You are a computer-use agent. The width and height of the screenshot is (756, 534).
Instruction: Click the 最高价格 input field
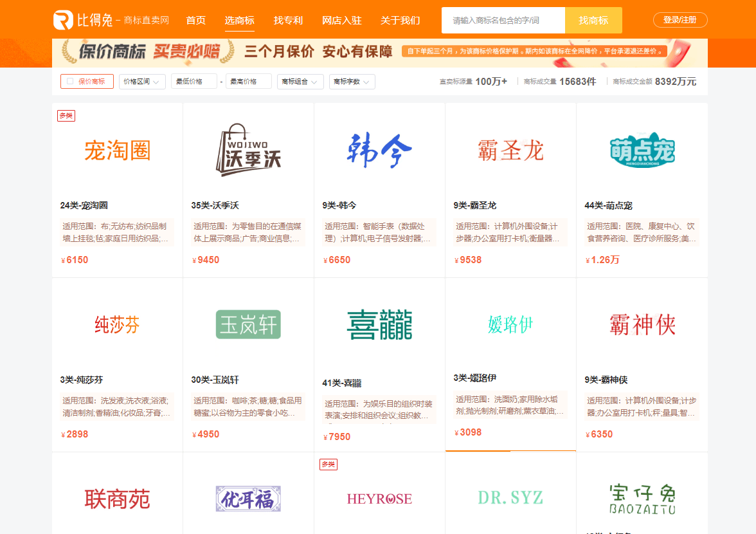tap(248, 82)
